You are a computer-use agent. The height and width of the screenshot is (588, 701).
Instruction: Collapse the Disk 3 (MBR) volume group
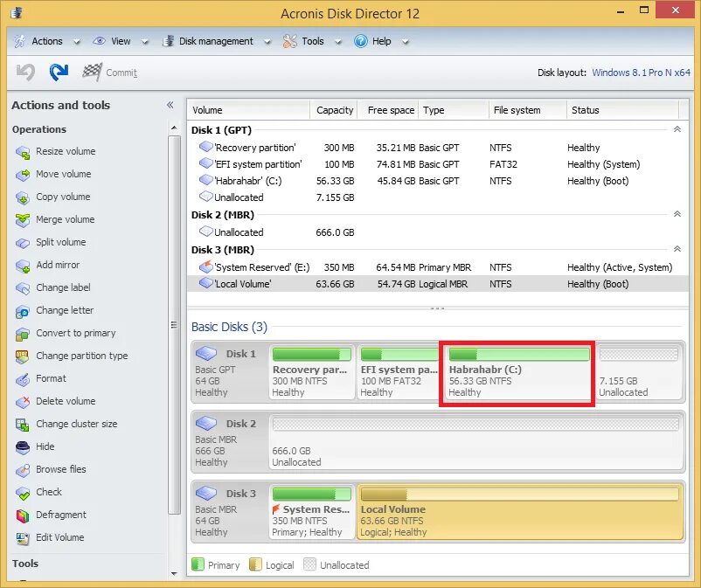coord(677,249)
